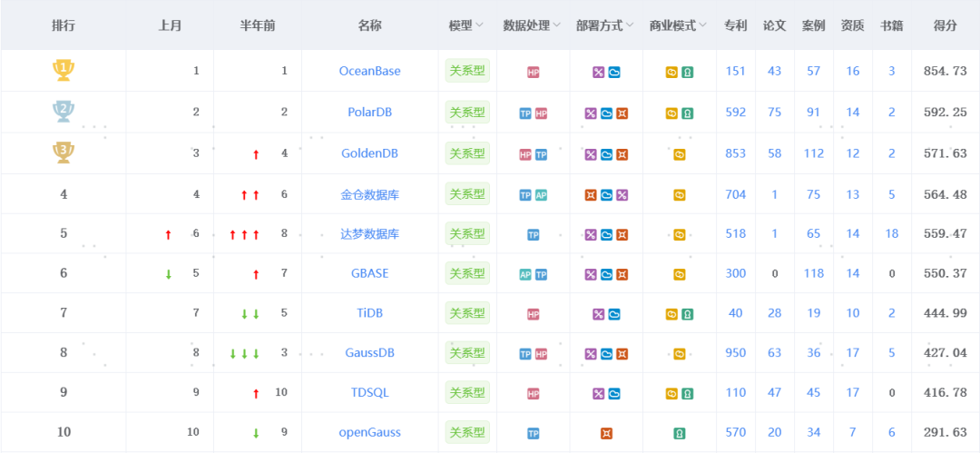Open the 数据处理 column filter dropdown

tap(557, 25)
